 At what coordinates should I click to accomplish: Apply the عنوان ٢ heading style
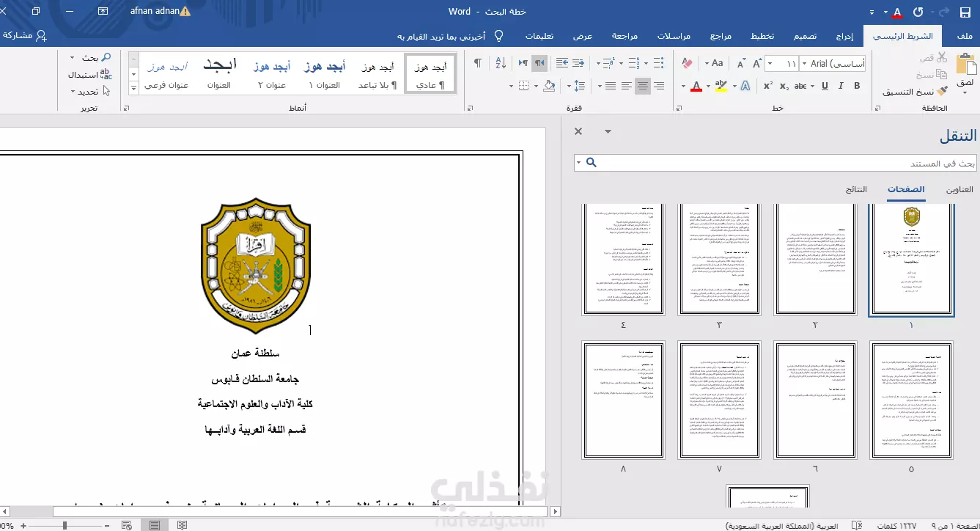click(x=272, y=74)
